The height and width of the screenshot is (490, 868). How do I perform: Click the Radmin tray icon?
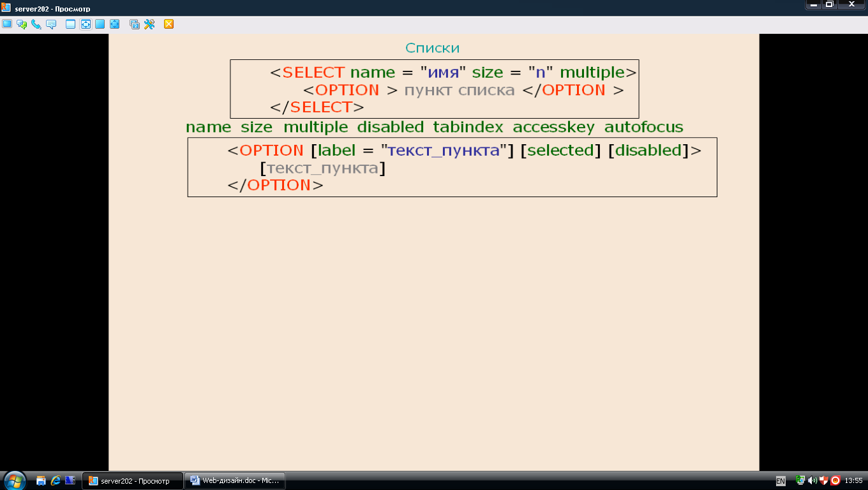point(800,480)
